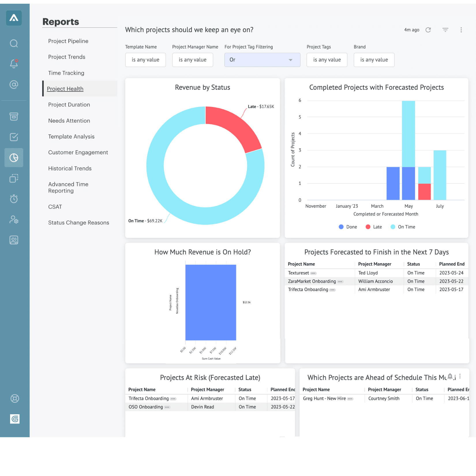Open the ZaraMarket Onboarding project ellipsis
This screenshot has height=476, width=476.
pos(340,282)
